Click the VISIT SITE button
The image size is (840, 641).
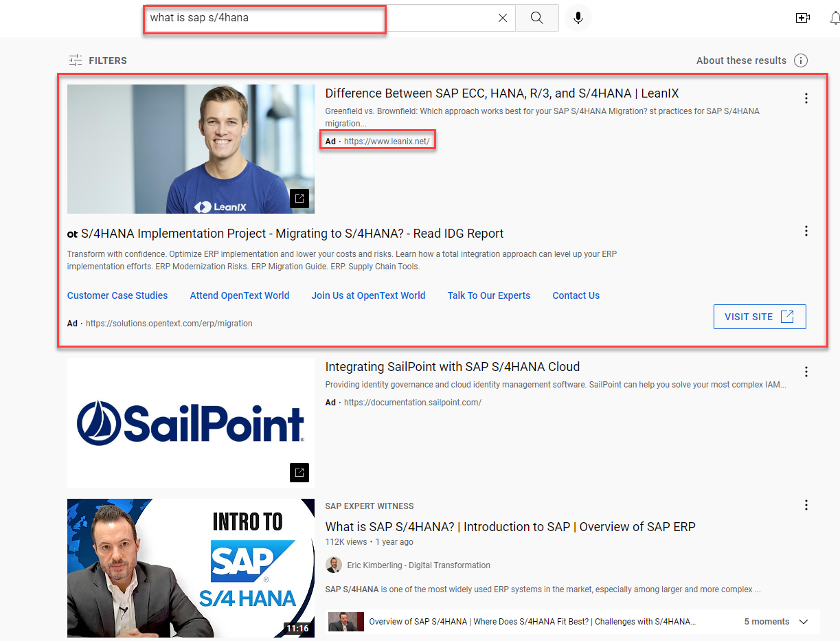coord(760,317)
